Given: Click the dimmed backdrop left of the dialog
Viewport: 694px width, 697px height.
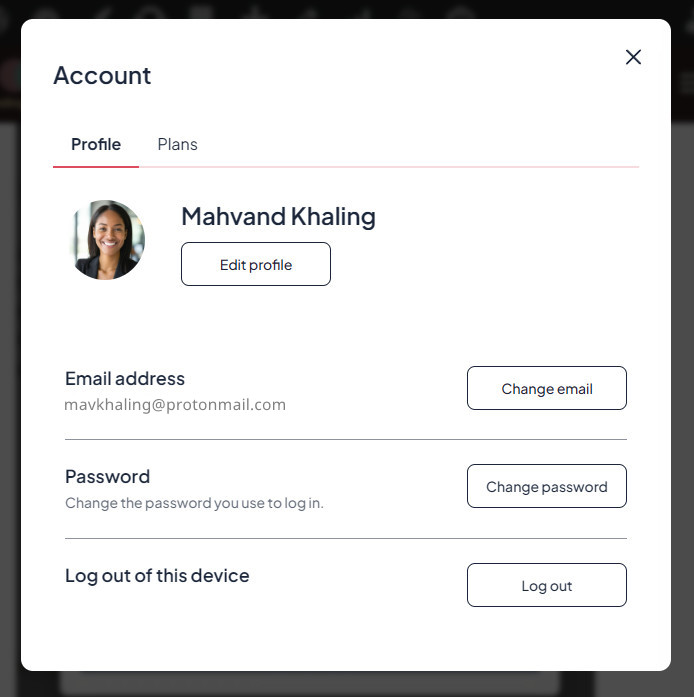Looking at the screenshot, I should pos(10,400).
